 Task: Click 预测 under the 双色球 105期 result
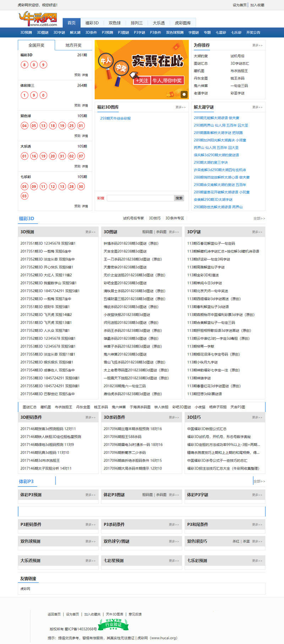pos(77,136)
